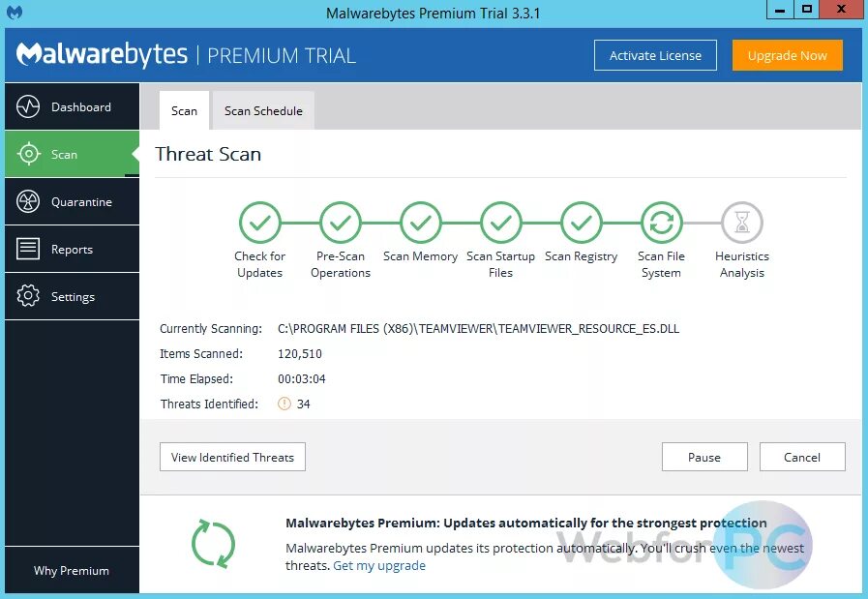Click the orange Upgrade Now button
The image size is (868, 599).
[x=787, y=55]
